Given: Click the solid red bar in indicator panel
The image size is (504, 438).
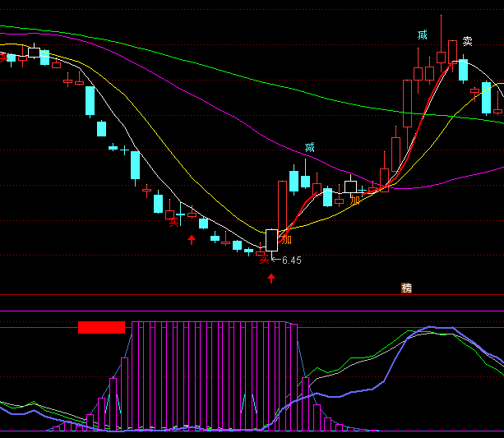Looking at the screenshot, I should point(101,327).
